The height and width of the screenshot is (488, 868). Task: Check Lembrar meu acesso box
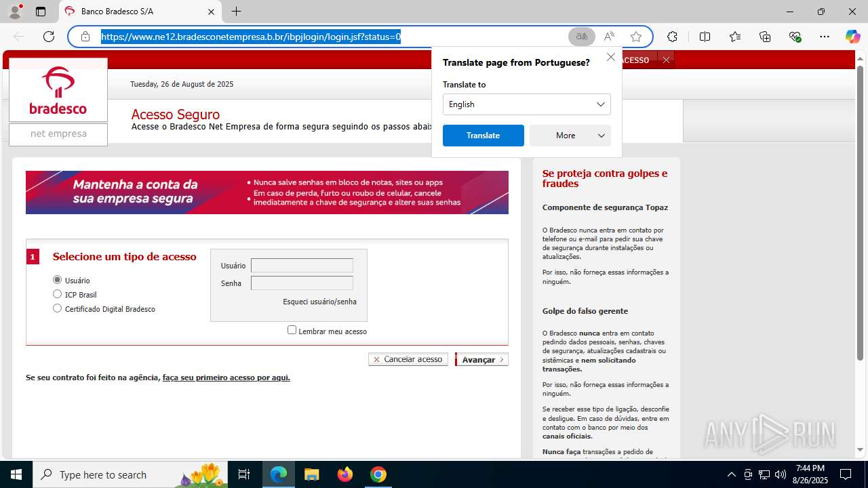(x=292, y=330)
